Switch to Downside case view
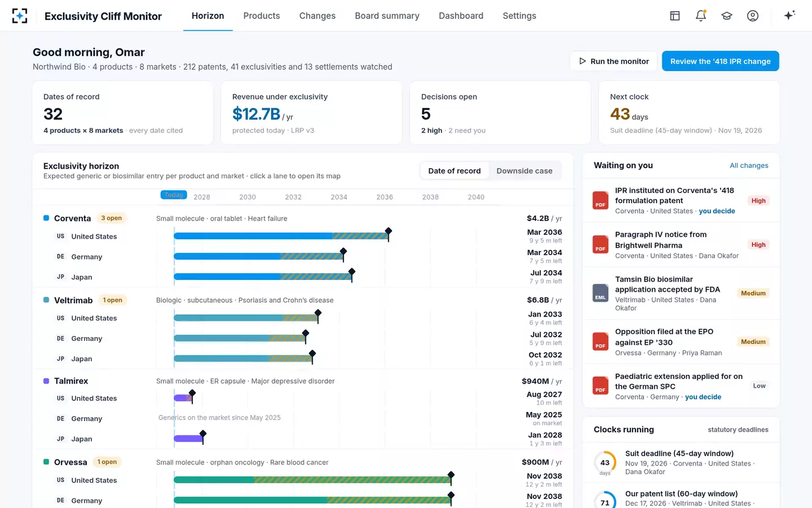The image size is (812, 508). coord(524,171)
